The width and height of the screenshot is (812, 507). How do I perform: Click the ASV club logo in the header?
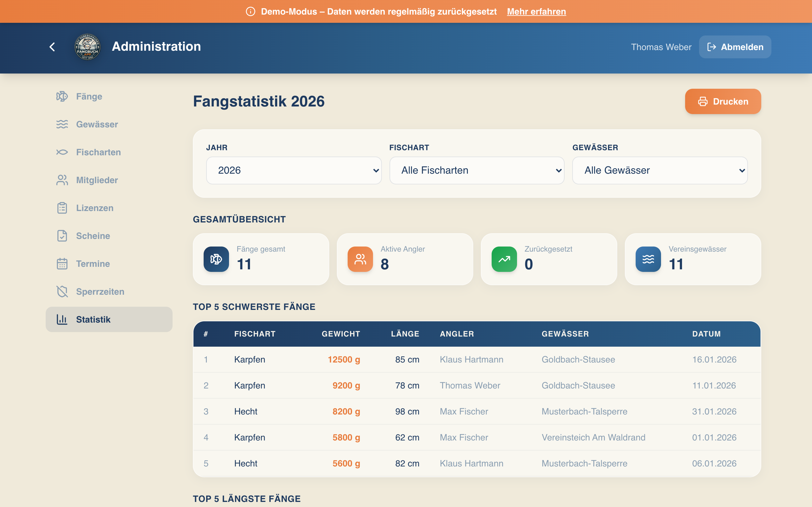tap(87, 47)
